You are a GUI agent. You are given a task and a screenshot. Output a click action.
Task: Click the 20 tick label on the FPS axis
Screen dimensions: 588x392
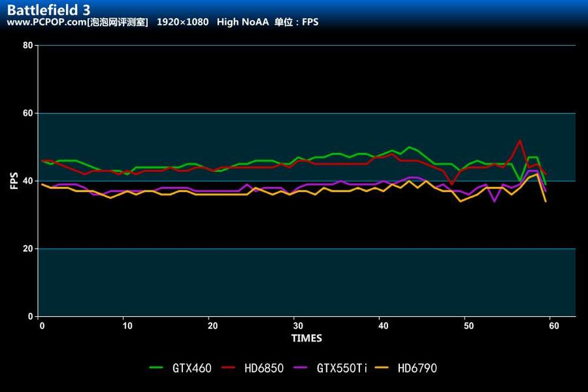(28, 249)
